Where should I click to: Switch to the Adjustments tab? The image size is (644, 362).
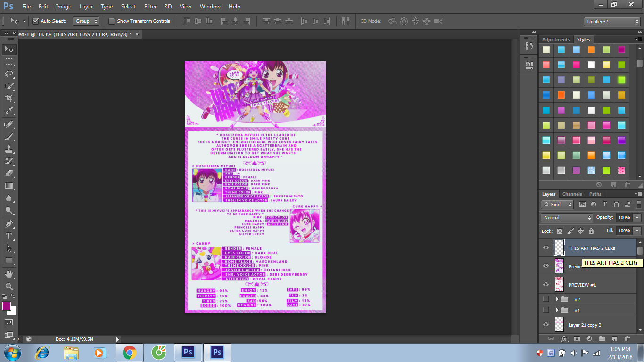coord(556,40)
